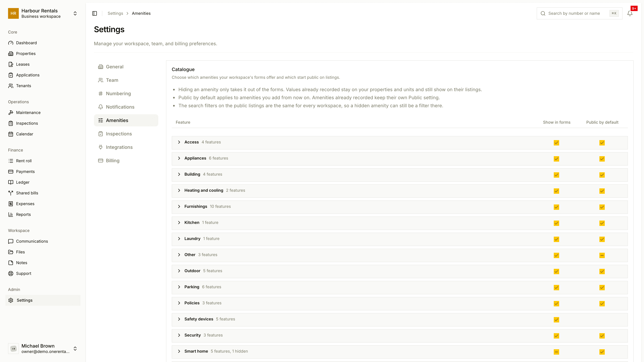
Task: Switch to Billing settings tab
Action: point(126,161)
